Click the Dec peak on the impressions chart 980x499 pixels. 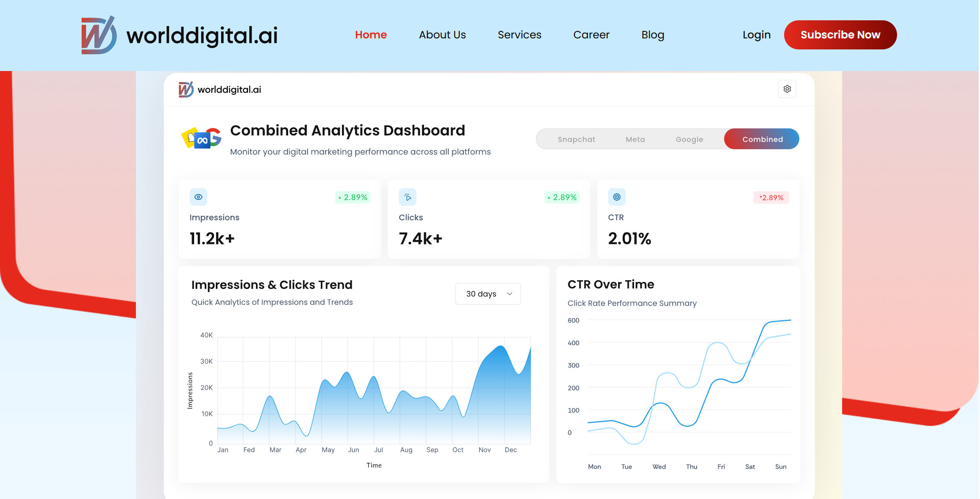pyautogui.click(x=501, y=347)
